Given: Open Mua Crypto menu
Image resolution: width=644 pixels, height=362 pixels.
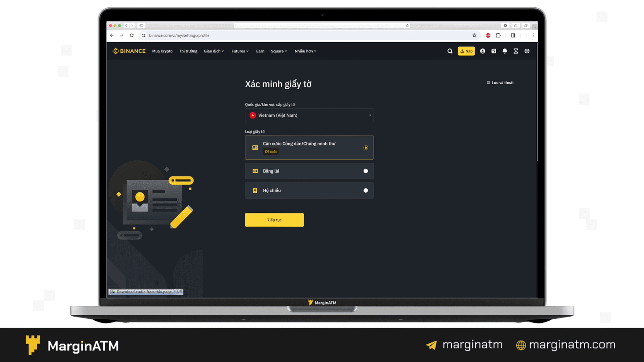Looking at the screenshot, I should tap(162, 51).
